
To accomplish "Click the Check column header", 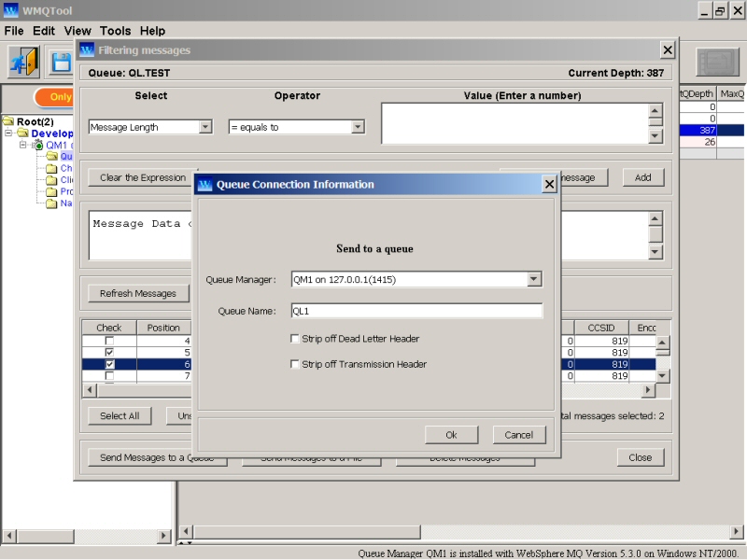I will click(109, 328).
